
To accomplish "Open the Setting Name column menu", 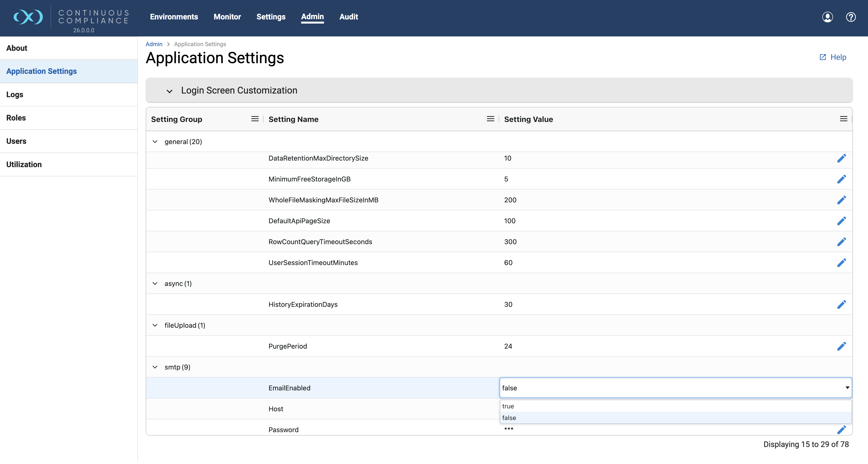I will pos(490,119).
